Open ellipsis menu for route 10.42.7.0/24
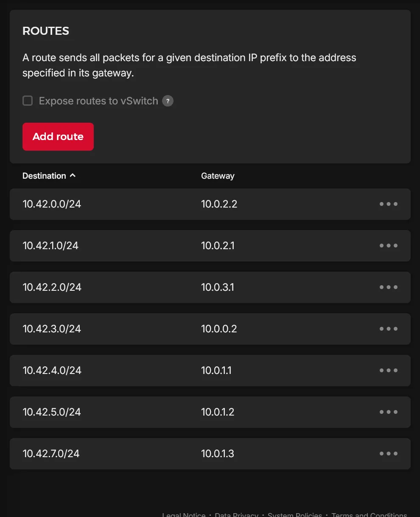This screenshot has width=420, height=517. tap(388, 454)
